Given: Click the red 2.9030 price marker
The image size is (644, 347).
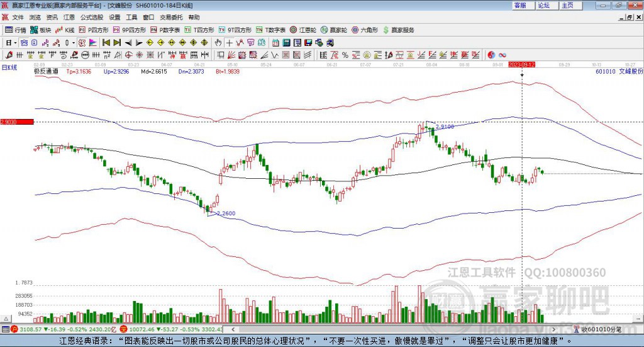Looking at the screenshot, I should tap(17, 122).
